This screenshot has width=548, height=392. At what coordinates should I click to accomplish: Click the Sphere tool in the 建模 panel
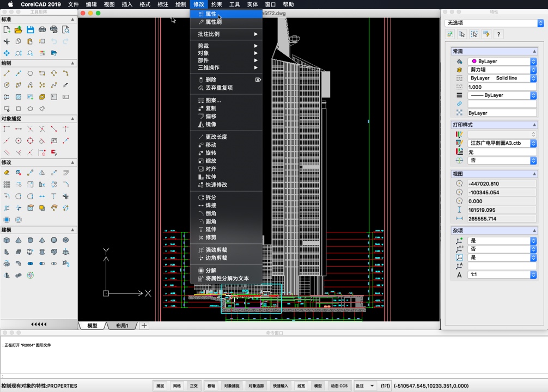click(x=53, y=240)
